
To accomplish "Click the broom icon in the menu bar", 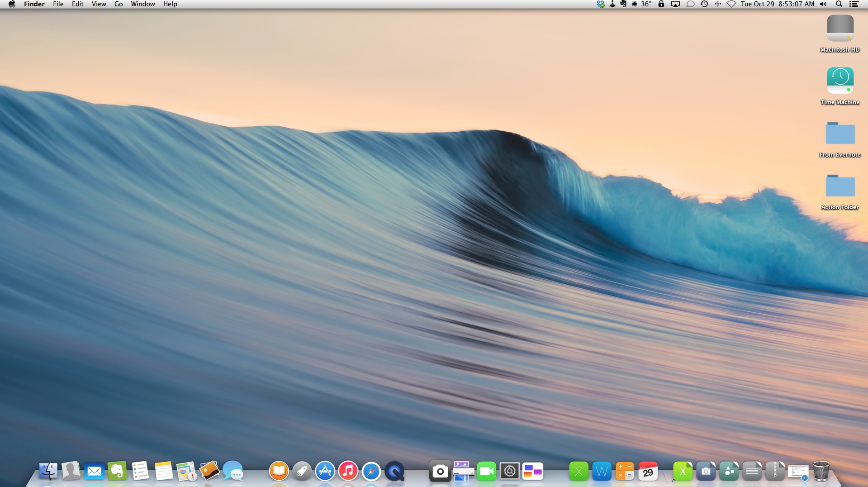I will pyautogui.click(x=612, y=4).
